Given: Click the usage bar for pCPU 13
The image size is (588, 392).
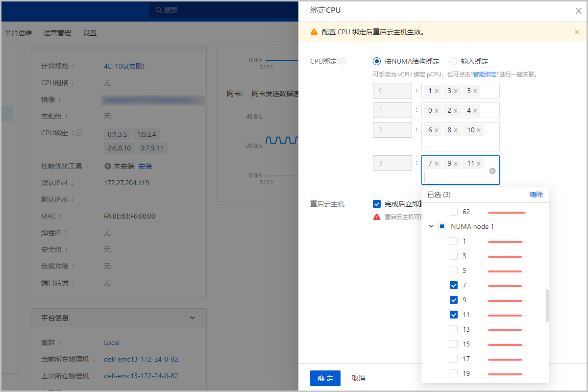Looking at the screenshot, I should coord(507,330).
